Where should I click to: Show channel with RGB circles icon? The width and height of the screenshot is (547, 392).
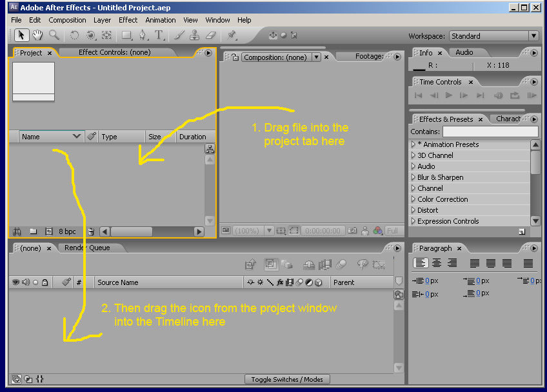point(378,231)
